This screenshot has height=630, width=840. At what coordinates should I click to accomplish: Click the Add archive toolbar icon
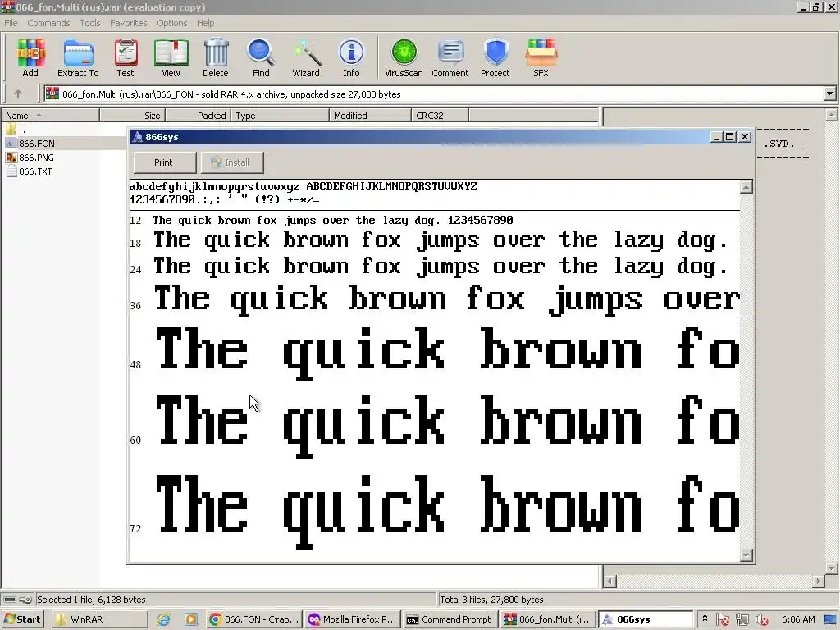pos(30,58)
